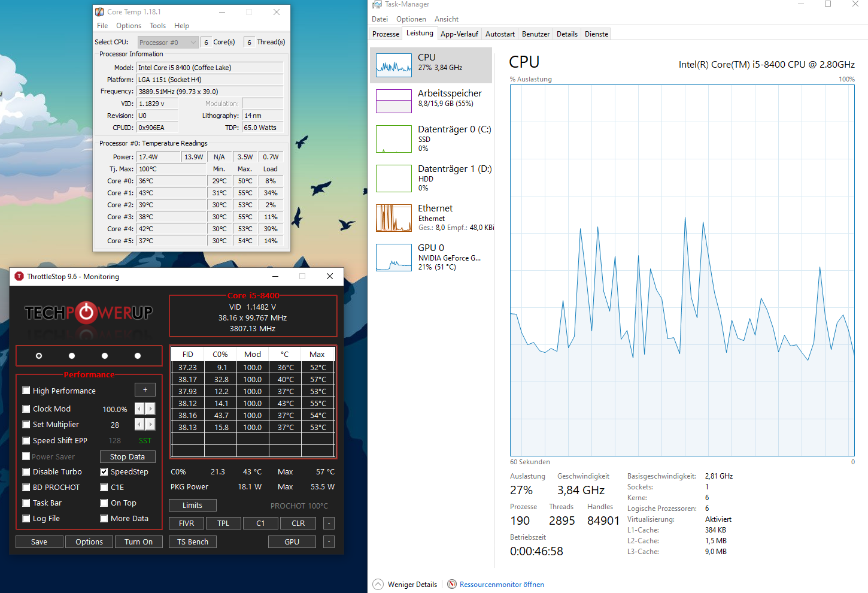This screenshot has height=593, width=868.
Task: Open Ressourcenmonitor öffnen link
Action: 502,584
